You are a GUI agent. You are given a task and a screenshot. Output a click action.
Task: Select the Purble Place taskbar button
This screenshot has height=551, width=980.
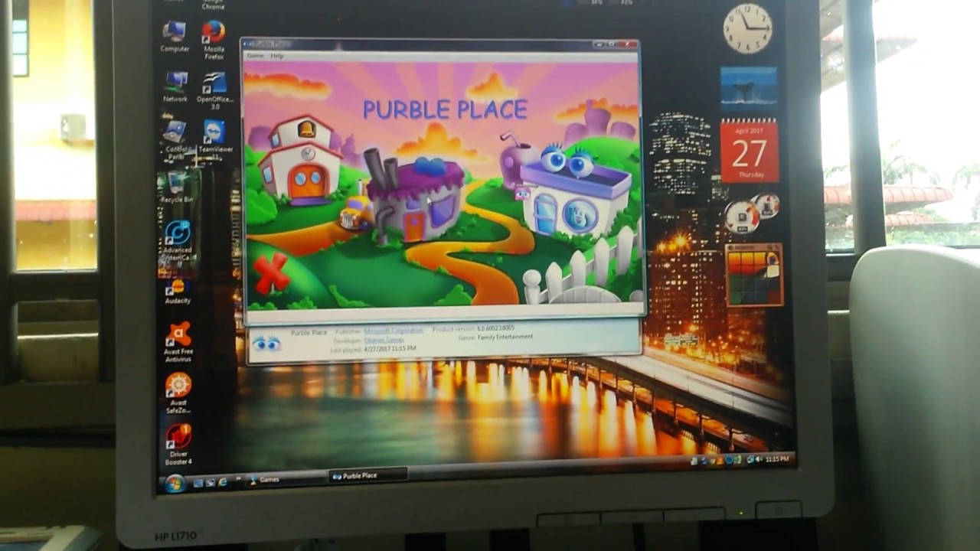(367, 475)
